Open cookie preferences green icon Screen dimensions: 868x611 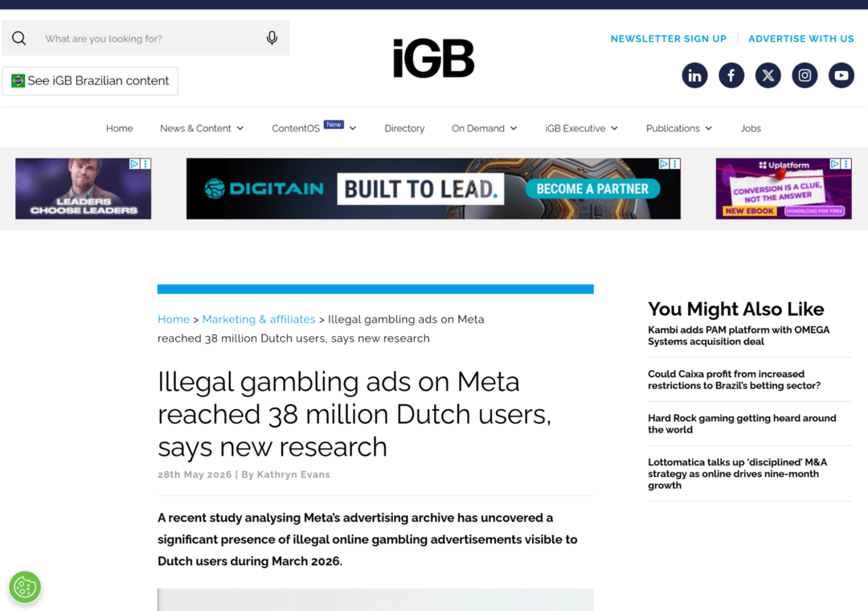[x=25, y=587]
